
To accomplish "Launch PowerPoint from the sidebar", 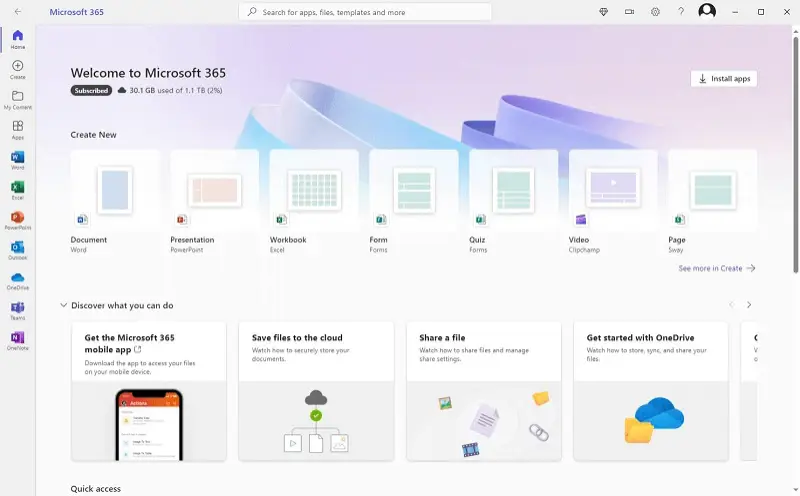I will click(17, 220).
